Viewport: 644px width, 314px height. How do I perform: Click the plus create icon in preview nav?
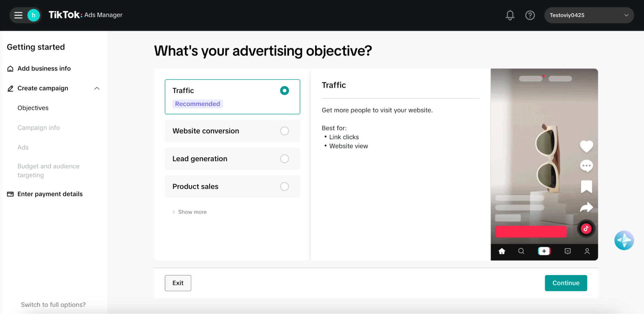[544, 251]
